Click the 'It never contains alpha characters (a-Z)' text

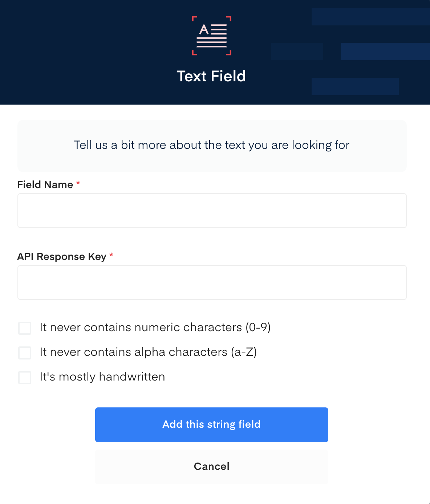coord(148,352)
